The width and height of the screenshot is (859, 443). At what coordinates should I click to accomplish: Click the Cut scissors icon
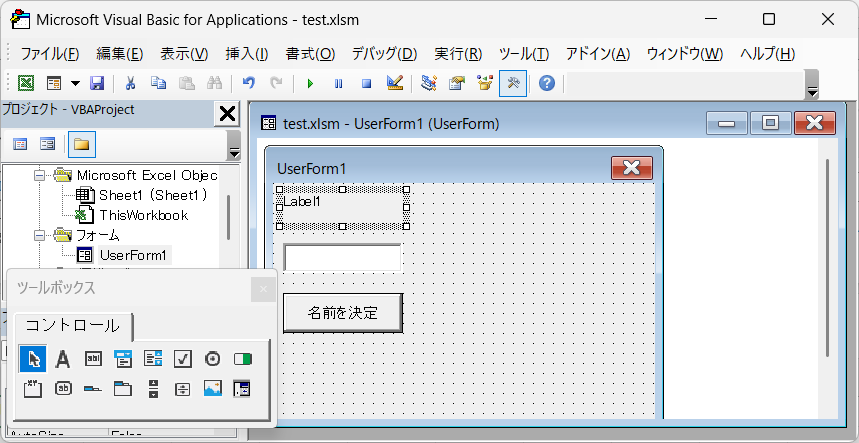click(130, 83)
